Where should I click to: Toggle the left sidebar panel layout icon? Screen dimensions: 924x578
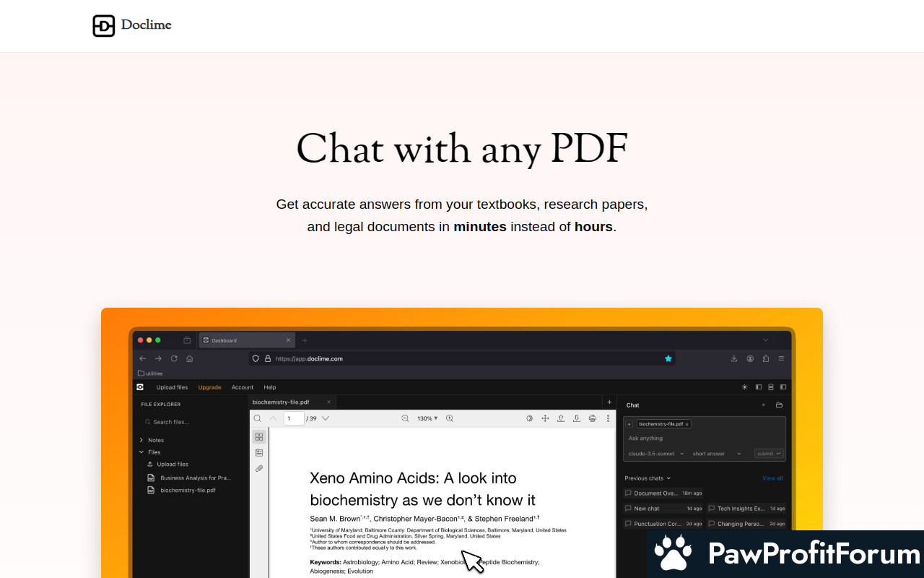click(x=759, y=387)
